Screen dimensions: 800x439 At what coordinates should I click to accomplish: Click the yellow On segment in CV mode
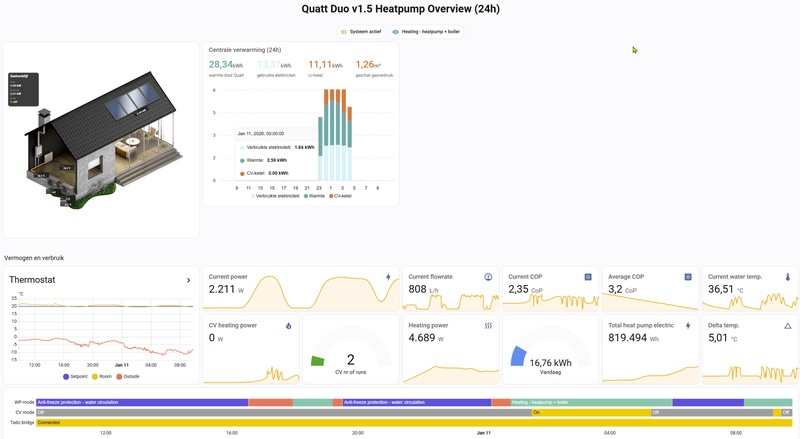(592, 412)
